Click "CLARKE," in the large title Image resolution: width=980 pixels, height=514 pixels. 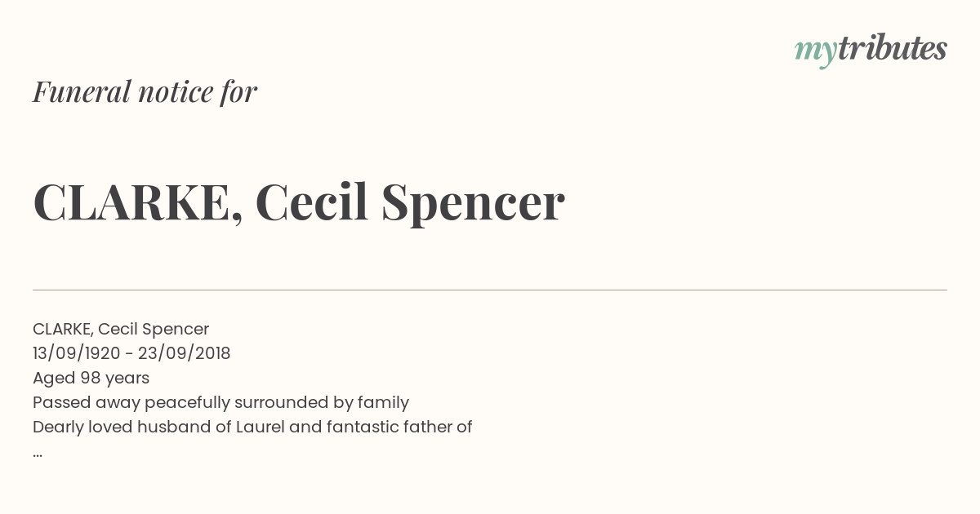point(138,202)
